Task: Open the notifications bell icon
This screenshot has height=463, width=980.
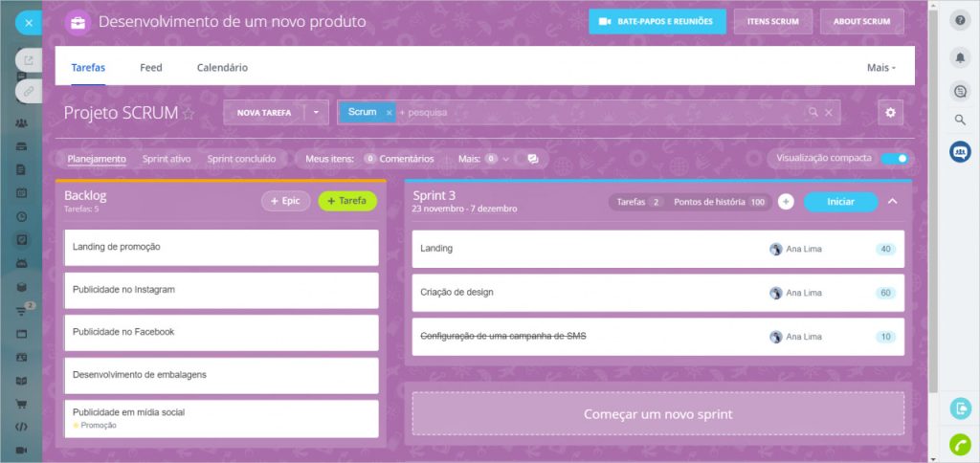Action: (x=960, y=57)
